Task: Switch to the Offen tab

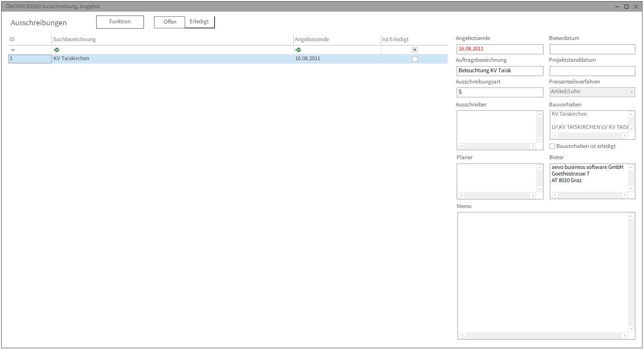Action: (x=170, y=22)
